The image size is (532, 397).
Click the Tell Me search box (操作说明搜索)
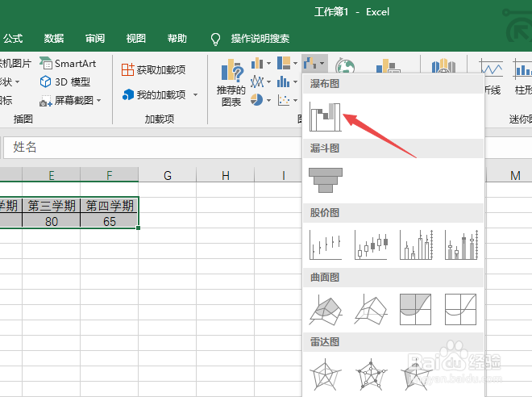tap(260, 39)
